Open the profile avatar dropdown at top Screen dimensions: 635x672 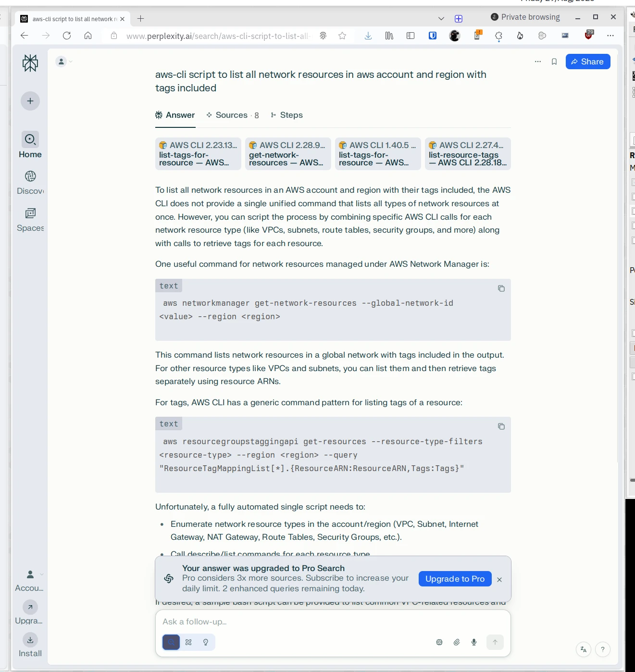tap(64, 62)
